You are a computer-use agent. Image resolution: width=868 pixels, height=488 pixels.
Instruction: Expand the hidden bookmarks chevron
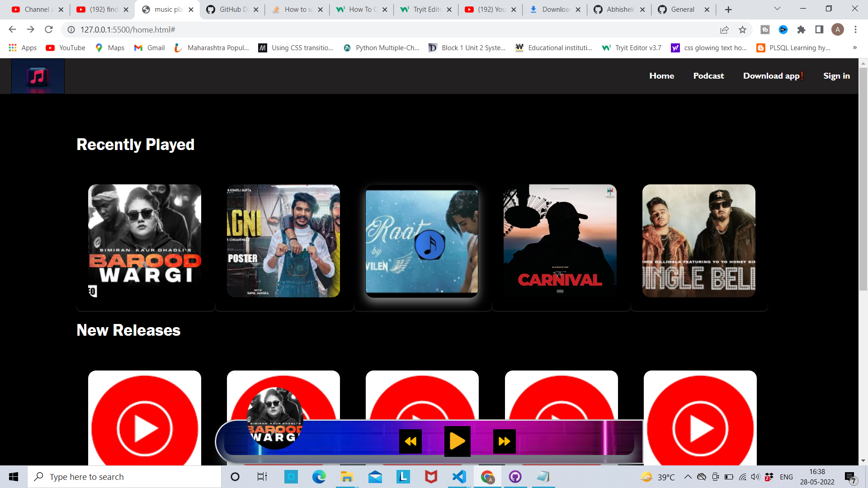(855, 47)
